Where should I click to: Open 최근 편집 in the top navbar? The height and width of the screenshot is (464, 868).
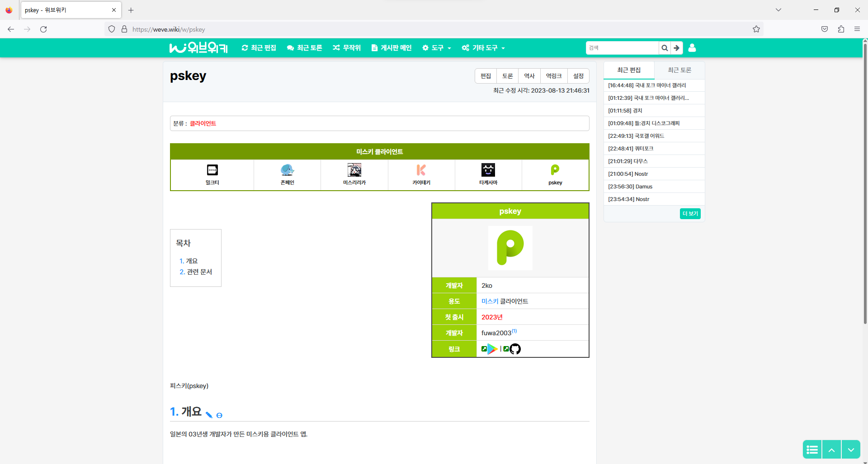coord(259,47)
